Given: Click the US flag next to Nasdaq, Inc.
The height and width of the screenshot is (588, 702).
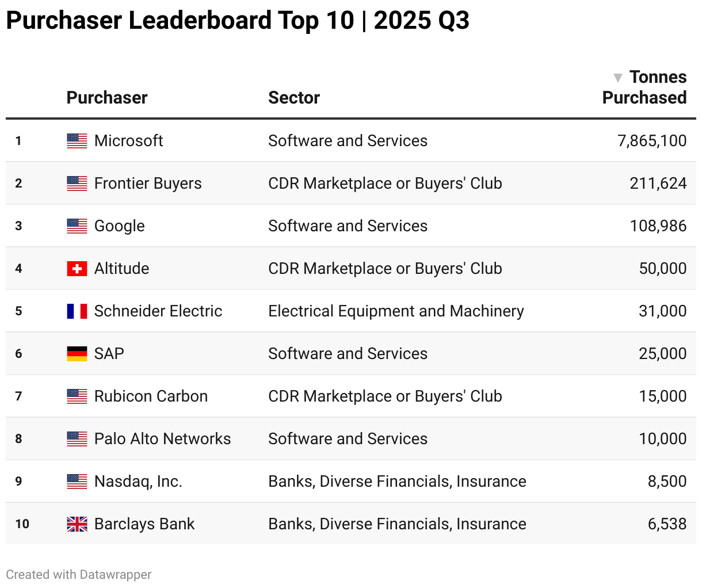Looking at the screenshot, I should (77, 482).
